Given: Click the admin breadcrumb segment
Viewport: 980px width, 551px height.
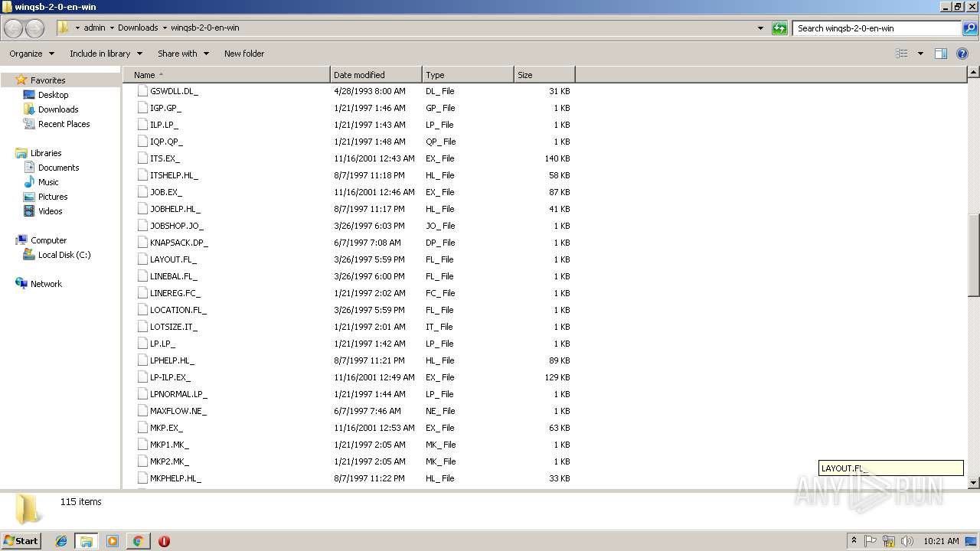Looking at the screenshot, I should tap(95, 28).
